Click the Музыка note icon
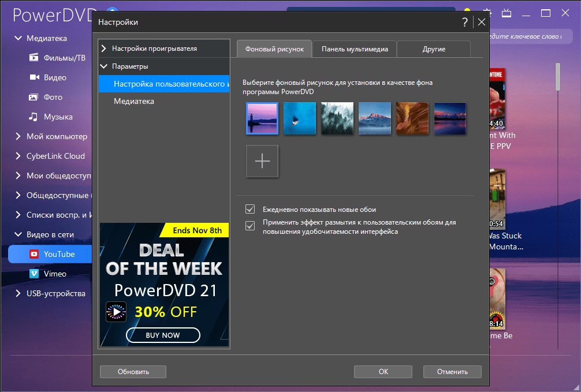The image size is (581, 392). [33, 117]
